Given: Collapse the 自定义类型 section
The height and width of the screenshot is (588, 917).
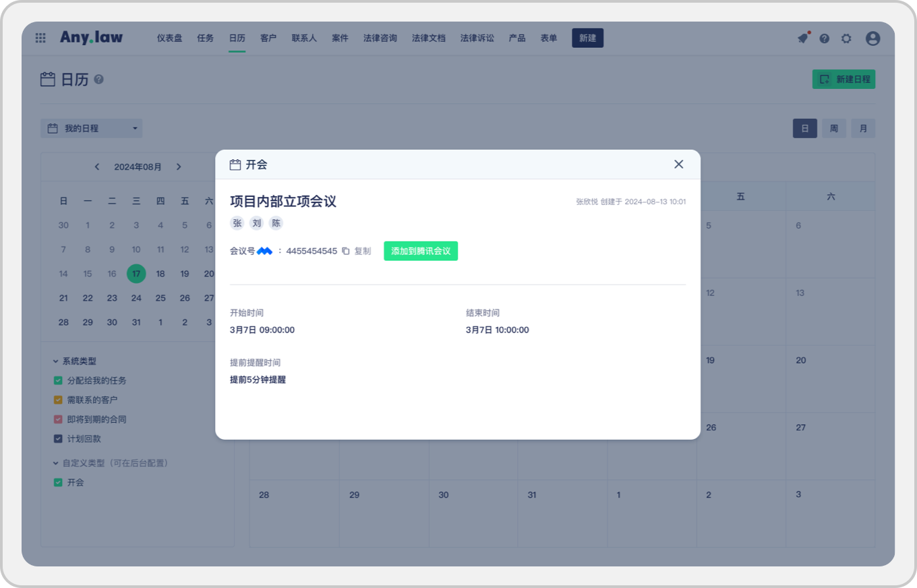Looking at the screenshot, I should [56, 463].
